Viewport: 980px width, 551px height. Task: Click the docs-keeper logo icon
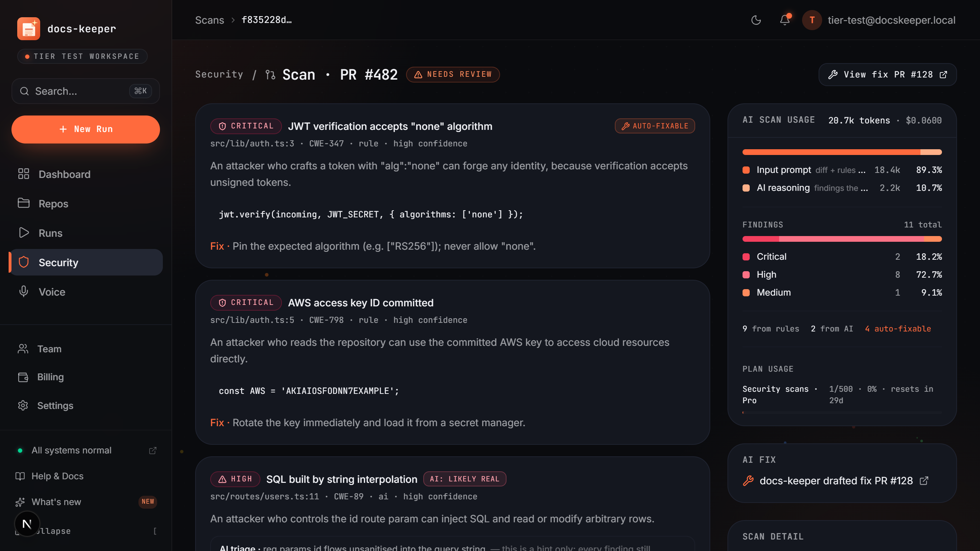click(x=29, y=29)
